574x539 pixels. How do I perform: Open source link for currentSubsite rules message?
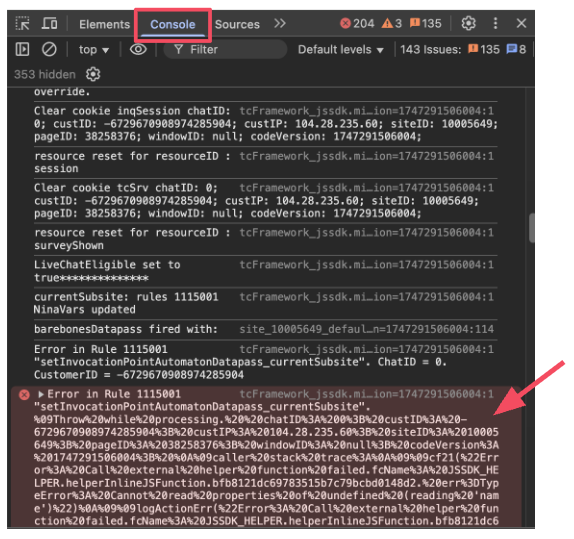pos(366,297)
